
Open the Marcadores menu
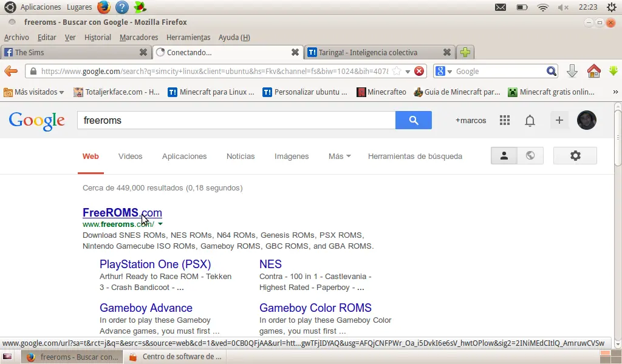(139, 37)
